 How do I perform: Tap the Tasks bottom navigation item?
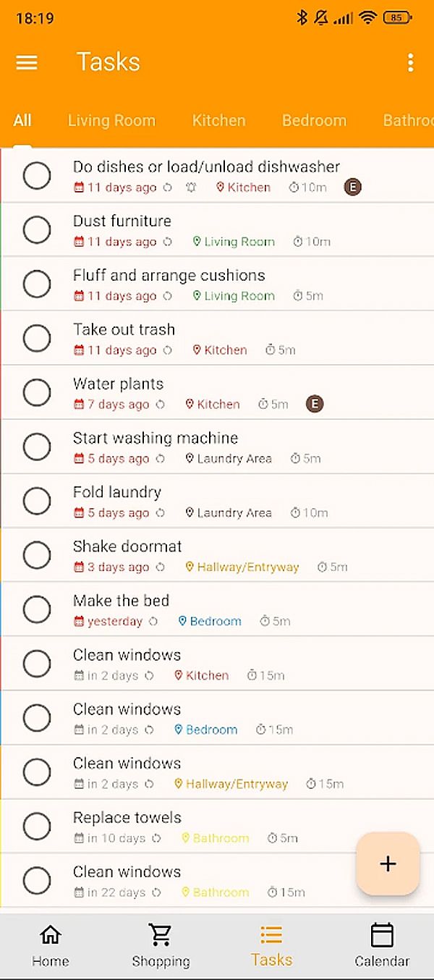(271, 945)
